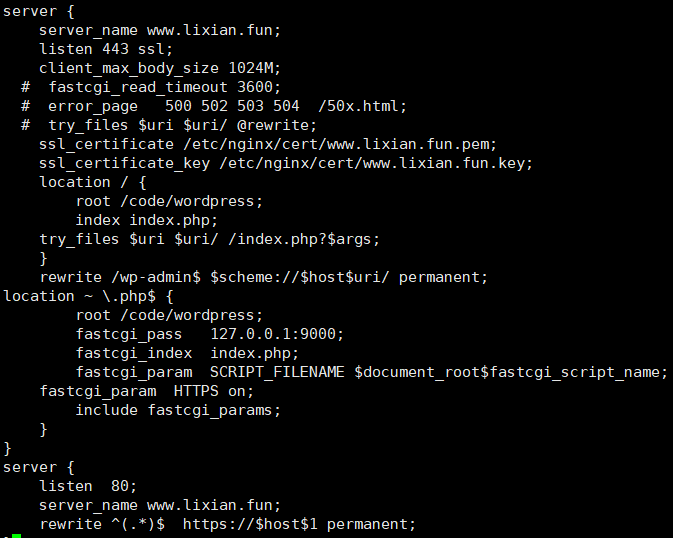
Task: Click the index index.php directive
Action: 147,221
